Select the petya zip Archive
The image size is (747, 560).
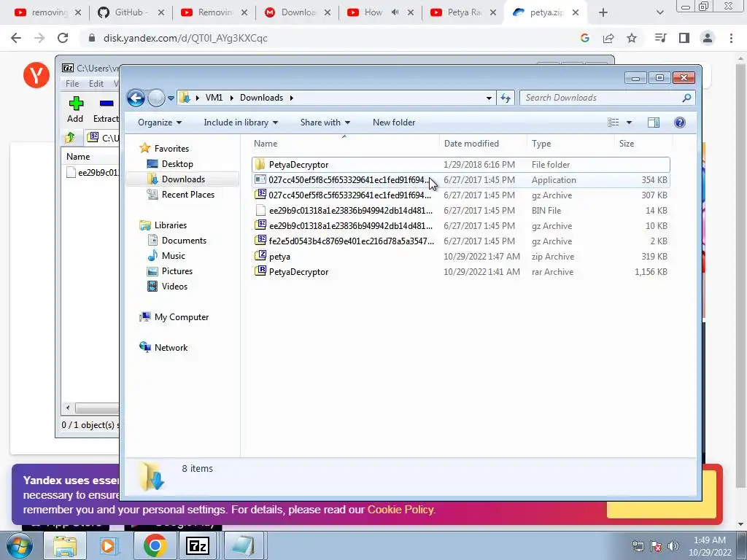pyautogui.click(x=461, y=257)
